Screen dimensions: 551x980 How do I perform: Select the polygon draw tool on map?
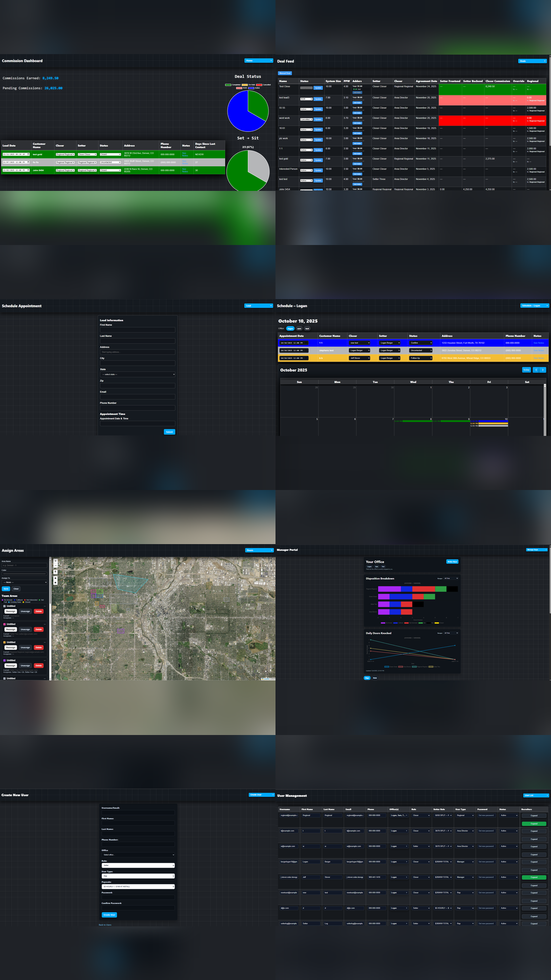click(56, 578)
